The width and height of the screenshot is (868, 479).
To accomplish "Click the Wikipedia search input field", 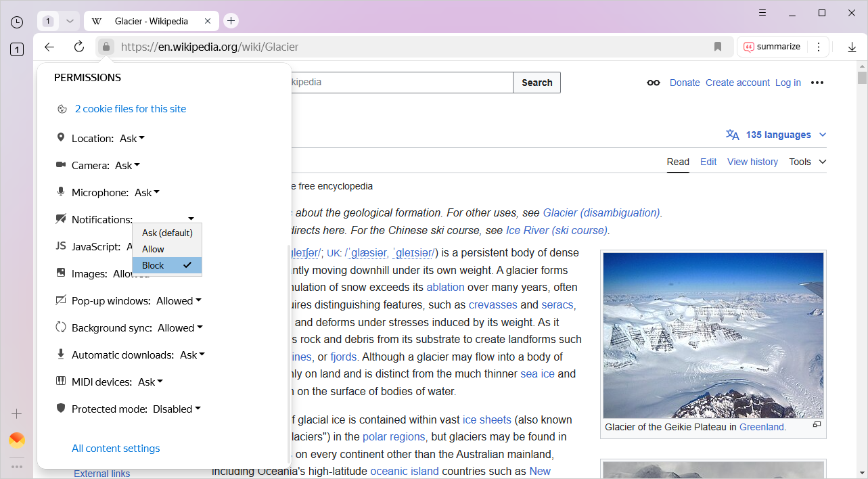I will 399,83.
